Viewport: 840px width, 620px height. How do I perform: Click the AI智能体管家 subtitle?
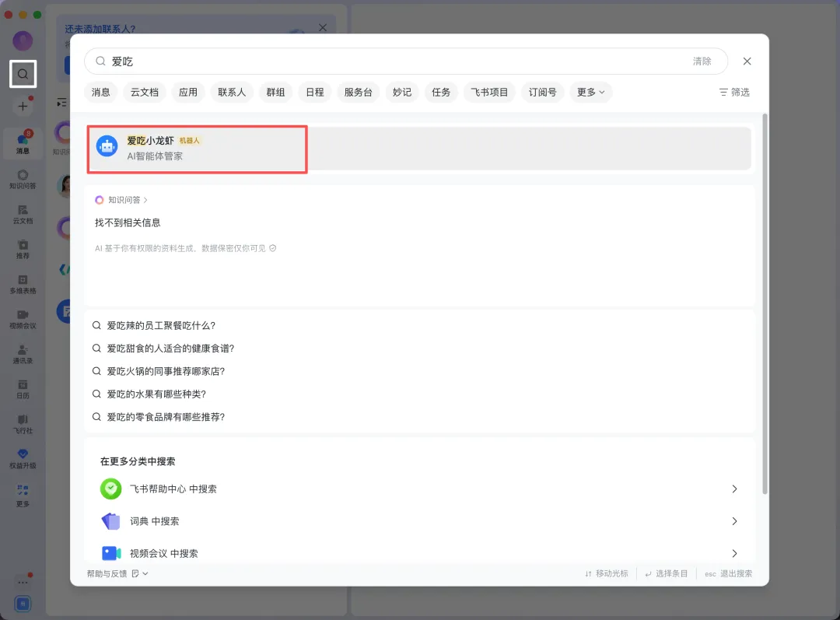[155, 156]
